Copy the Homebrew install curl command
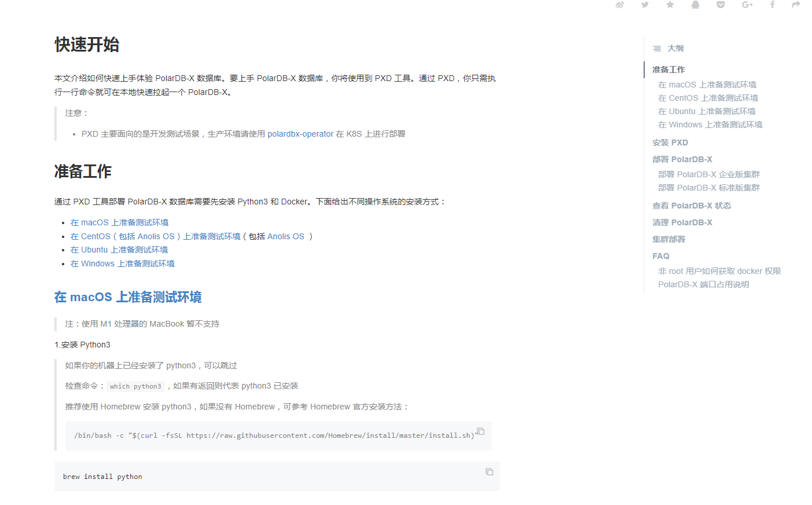The width and height of the screenshot is (812, 505). 480,431
